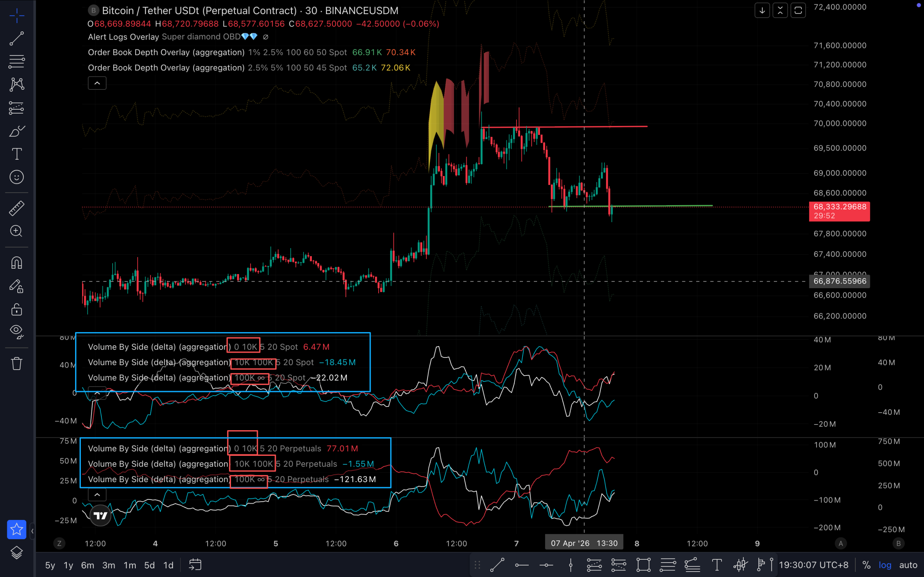Click the trash remove objects icon
The image size is (924, 577).
pos(16,363)
